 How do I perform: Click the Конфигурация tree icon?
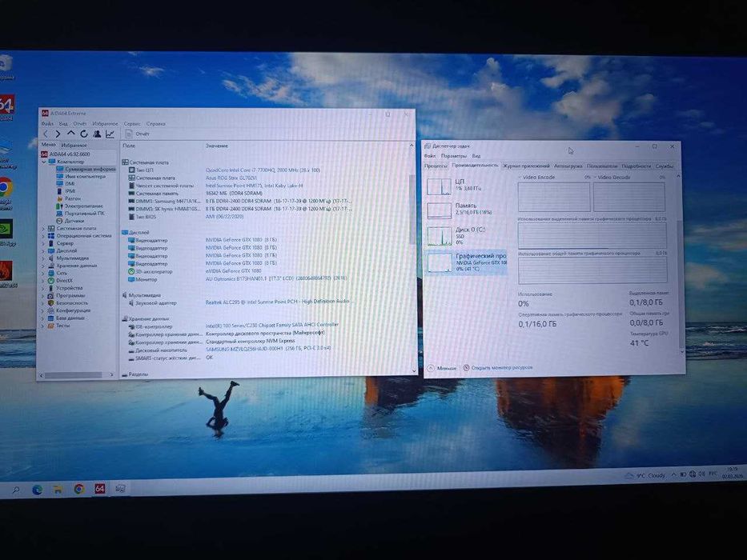(51, 310)
